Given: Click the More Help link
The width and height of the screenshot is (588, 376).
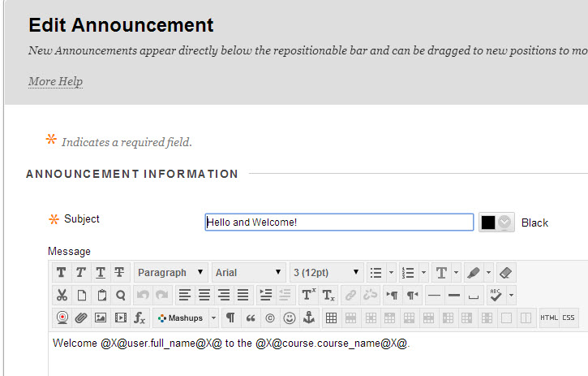Looking at the screenshot, I should (x=55, y=81).
